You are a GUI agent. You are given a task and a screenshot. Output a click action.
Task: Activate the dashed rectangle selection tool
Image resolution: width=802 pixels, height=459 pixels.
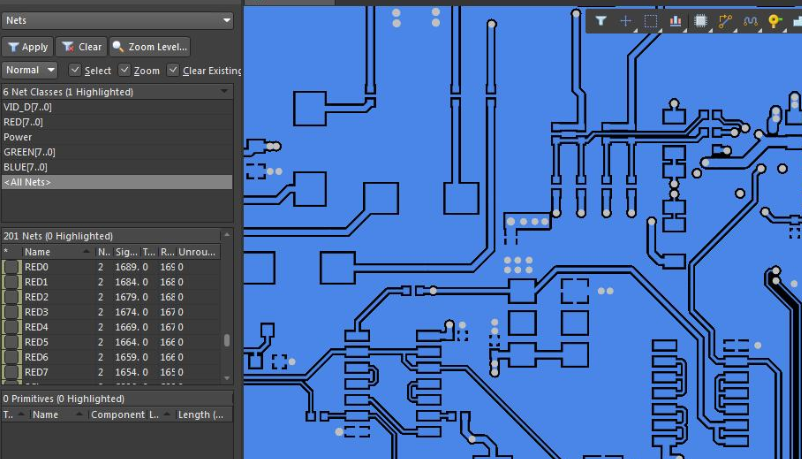(650, 20)
